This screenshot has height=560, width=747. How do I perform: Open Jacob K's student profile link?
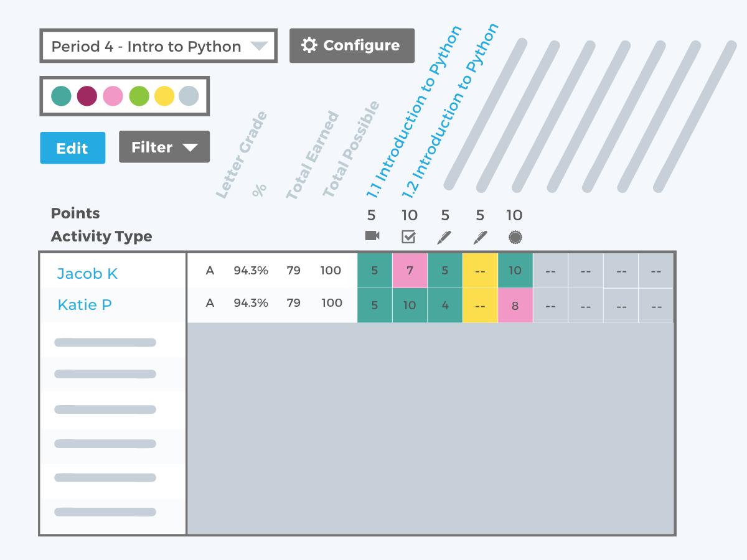(x=87, y=273)
